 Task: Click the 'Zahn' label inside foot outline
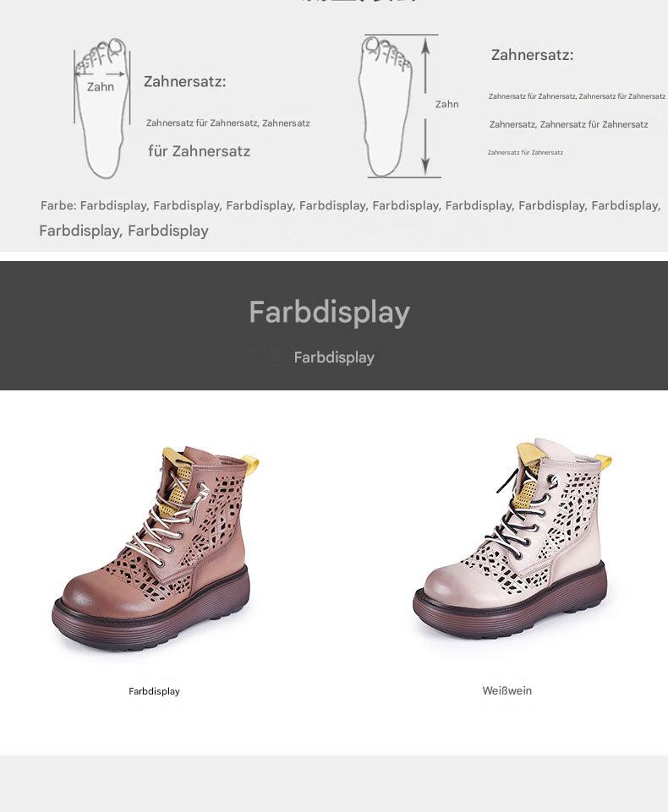point(101,87)
